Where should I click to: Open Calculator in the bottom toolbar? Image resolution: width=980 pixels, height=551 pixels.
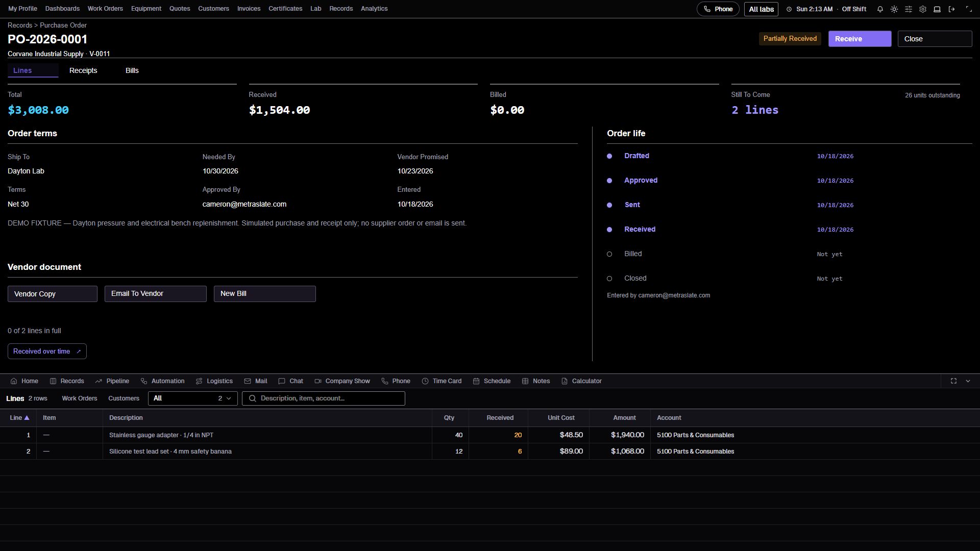pos(581,381)
